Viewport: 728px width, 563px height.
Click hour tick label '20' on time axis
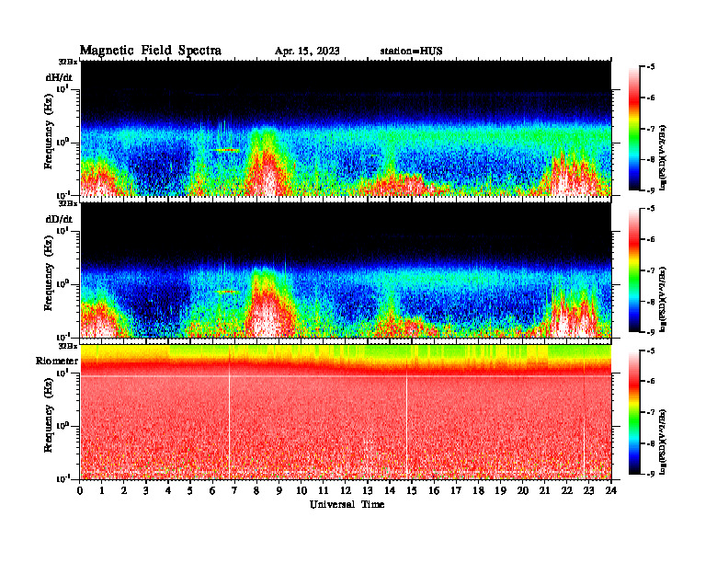tap(523, 490)
